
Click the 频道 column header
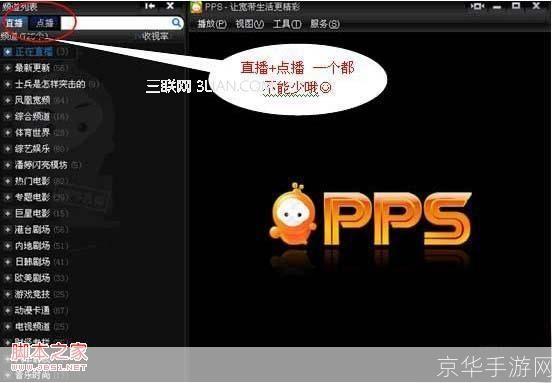[24, 36]
